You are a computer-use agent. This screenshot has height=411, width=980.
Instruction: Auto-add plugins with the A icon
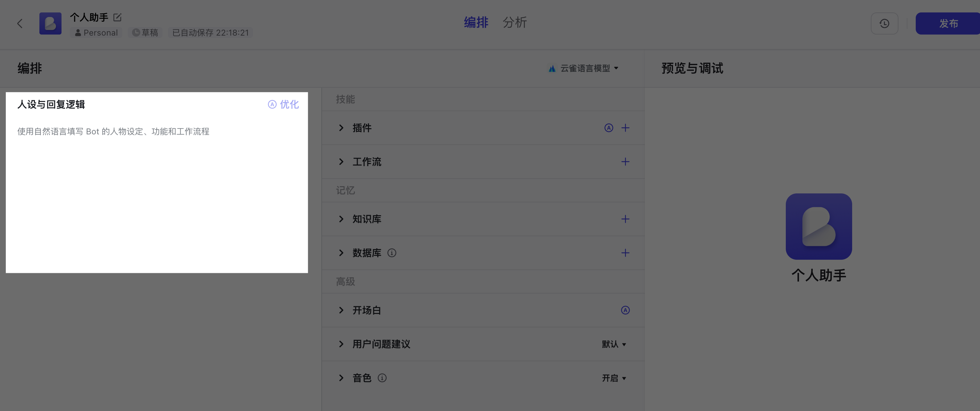click(609, 128)
